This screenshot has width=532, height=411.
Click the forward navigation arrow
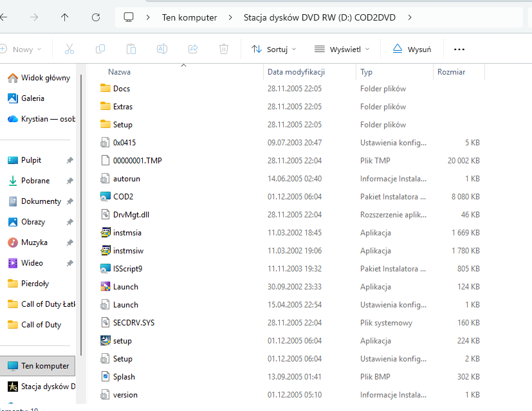(34, 17)
